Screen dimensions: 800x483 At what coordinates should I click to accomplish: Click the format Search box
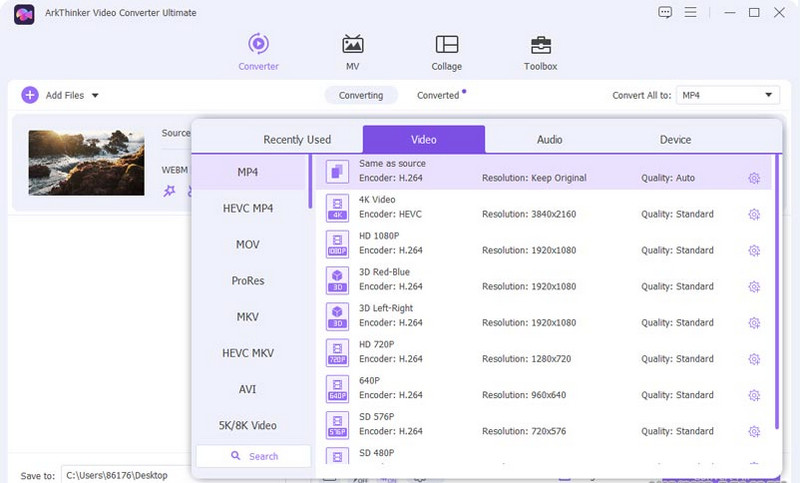point(254,456)
